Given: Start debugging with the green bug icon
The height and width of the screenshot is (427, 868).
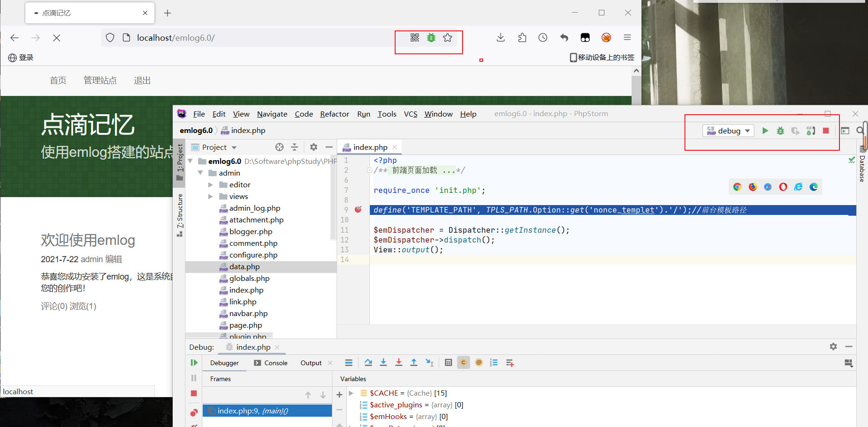Looking at the screenshot, I should 780,131.
